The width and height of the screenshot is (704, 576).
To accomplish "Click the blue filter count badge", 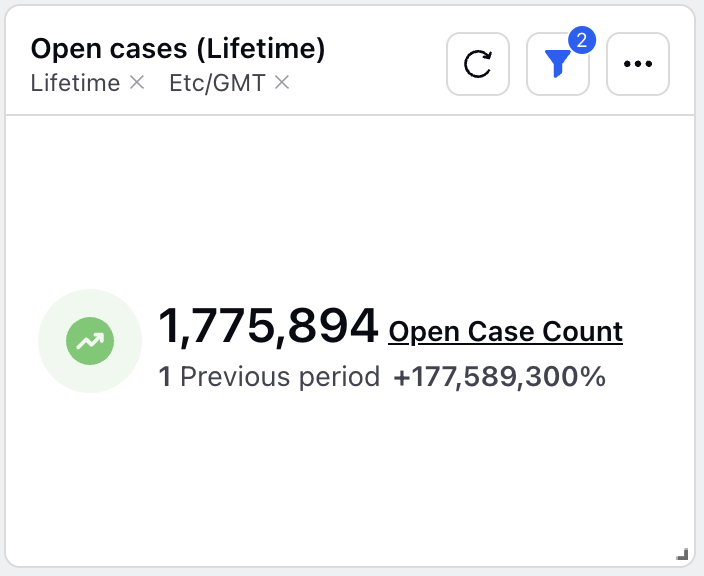I will (x=582, y=40).
